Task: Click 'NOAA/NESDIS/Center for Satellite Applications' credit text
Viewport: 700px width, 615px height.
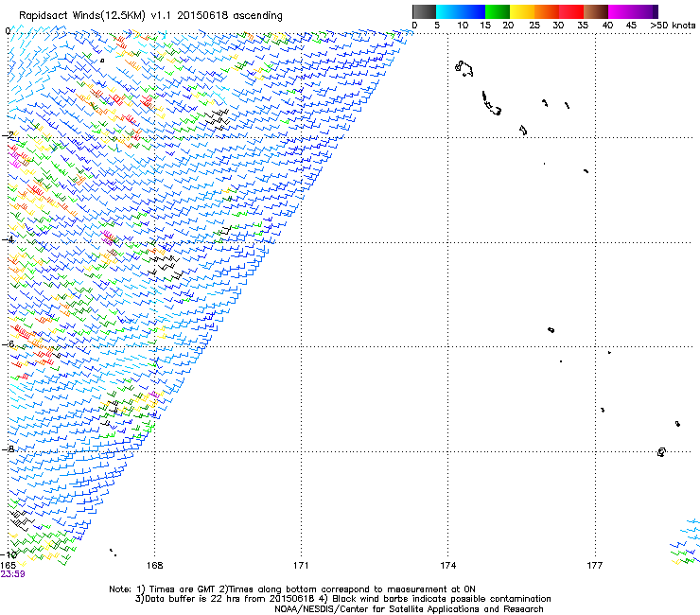Action: click(x=378, y=609)
